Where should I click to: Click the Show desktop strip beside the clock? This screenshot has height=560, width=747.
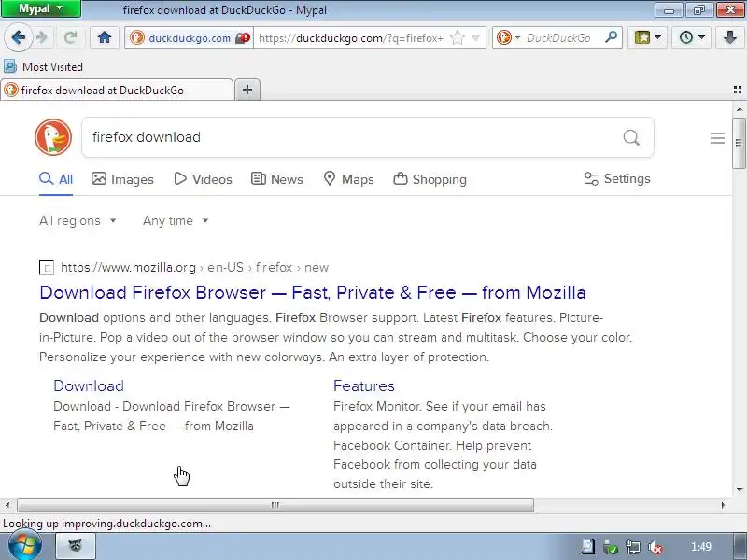[740, 547]
